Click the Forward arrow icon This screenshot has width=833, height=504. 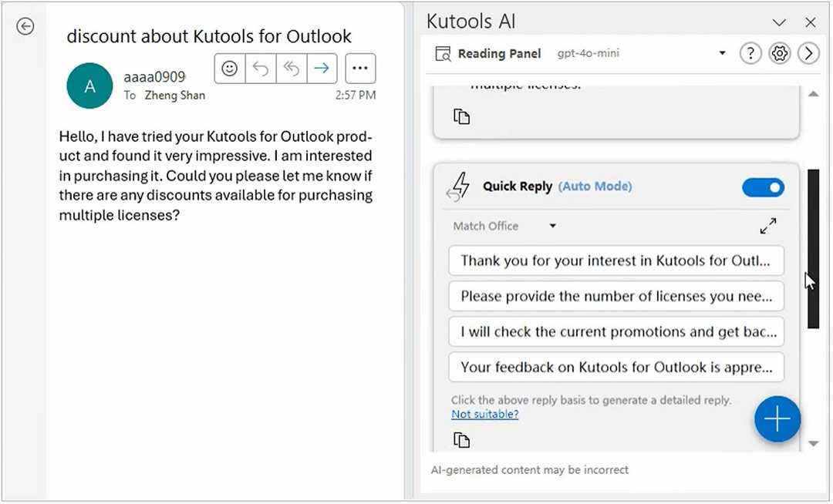[x=322, y=69]
